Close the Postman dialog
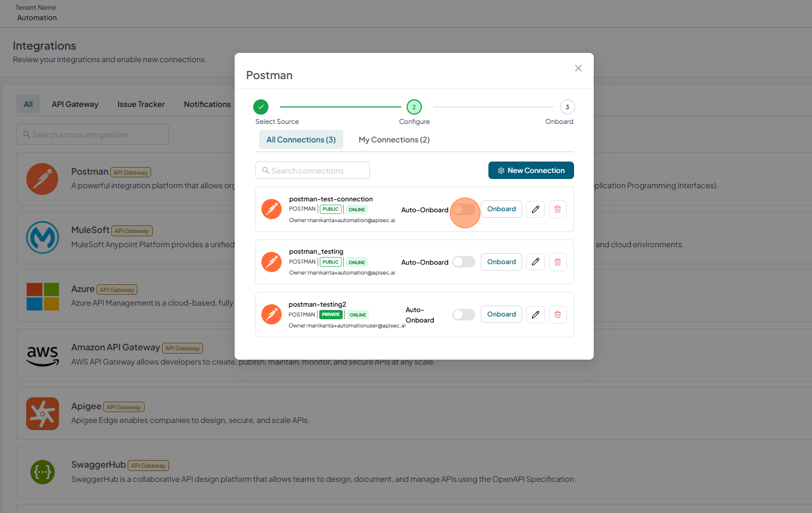This screenshot has width=812, height=513. 578,68
